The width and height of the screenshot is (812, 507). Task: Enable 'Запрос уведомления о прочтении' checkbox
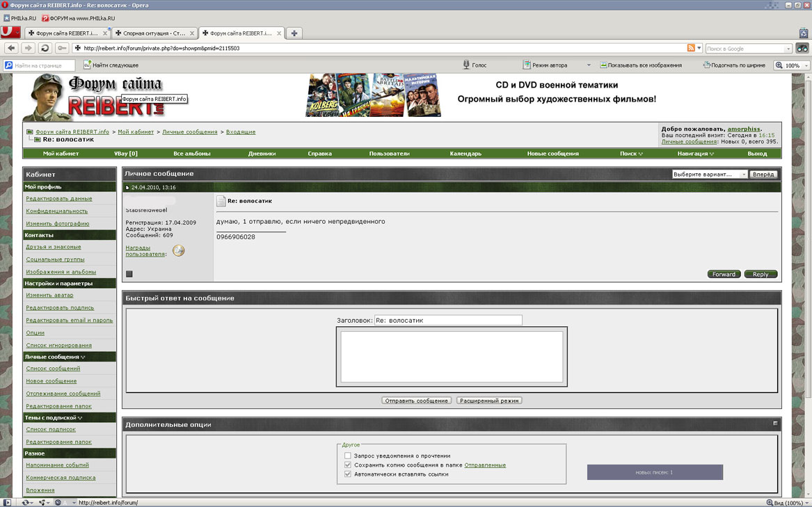pos(348,456)
